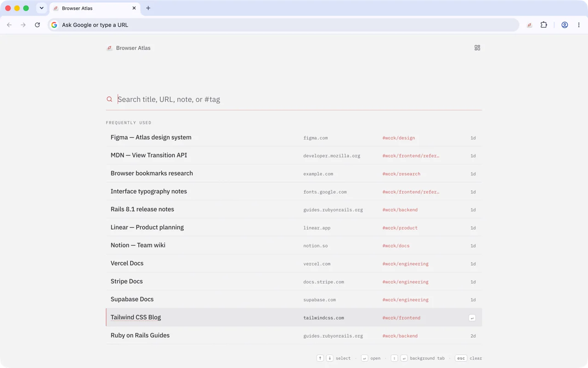
Task: Click the #work/design tag
Action: click(x=399, y=138)
